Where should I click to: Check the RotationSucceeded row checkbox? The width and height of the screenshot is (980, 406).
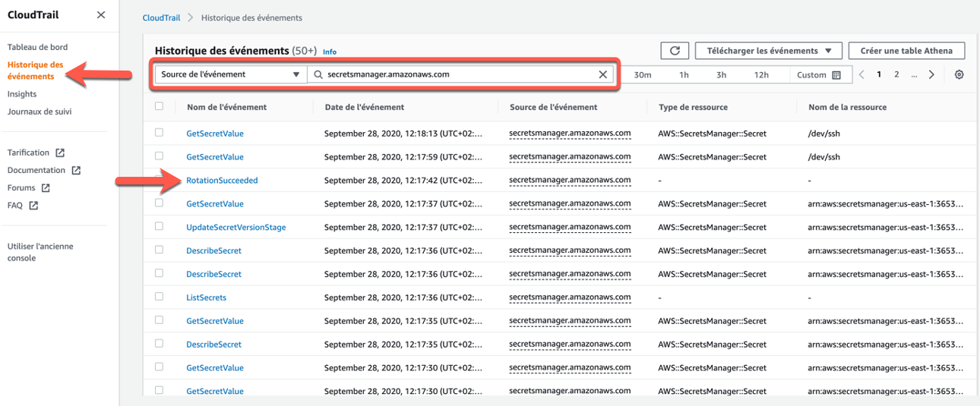pos(159,179)
